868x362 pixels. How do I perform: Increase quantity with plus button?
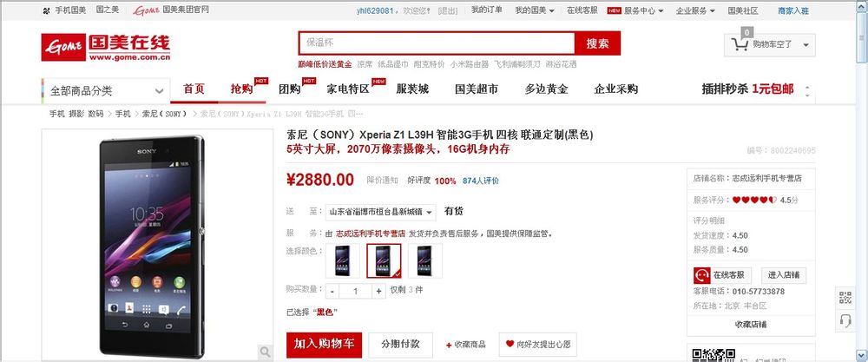pos(378,291)
